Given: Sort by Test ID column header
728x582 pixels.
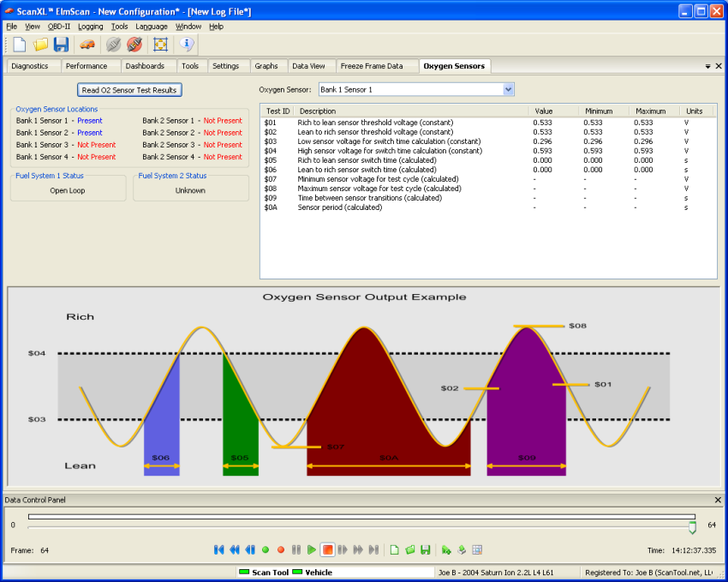Looking at the screenshot, I should [277, 111].
